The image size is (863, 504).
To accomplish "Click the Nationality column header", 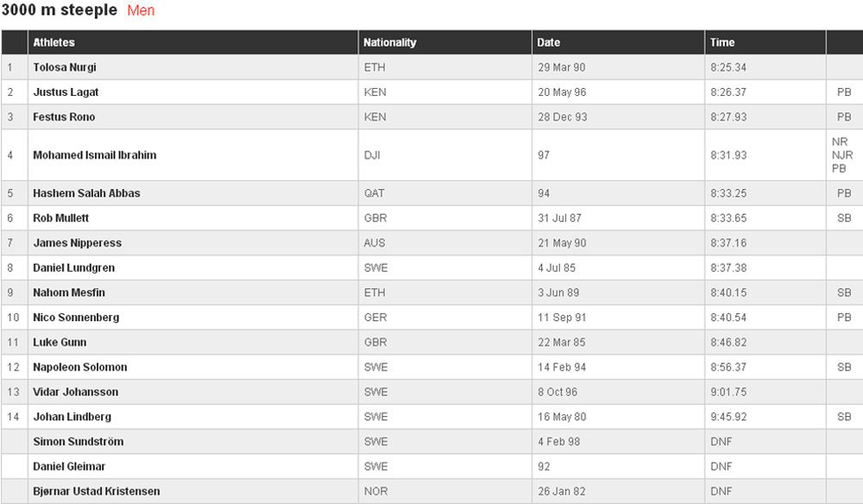I will click(x=389, y=42).
